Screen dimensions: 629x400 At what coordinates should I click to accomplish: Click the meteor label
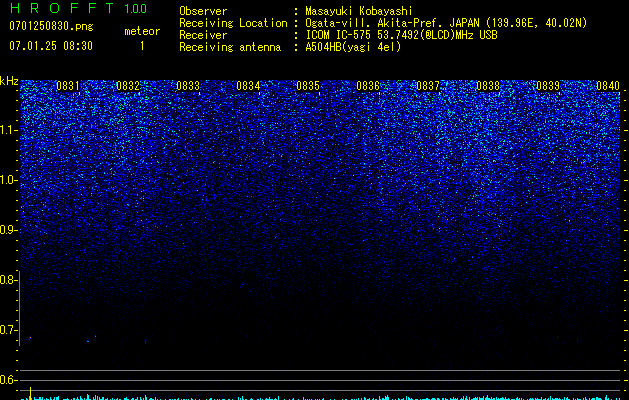142,31
